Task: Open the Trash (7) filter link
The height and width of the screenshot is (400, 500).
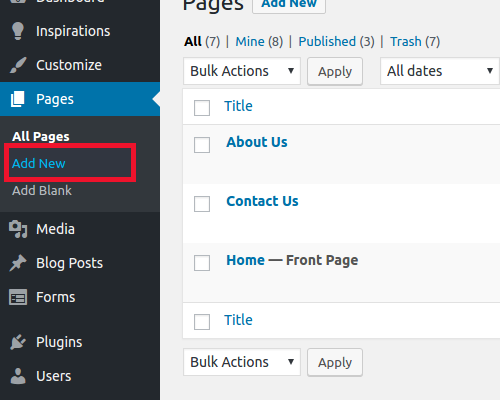Action: click(x=415, y=42)
